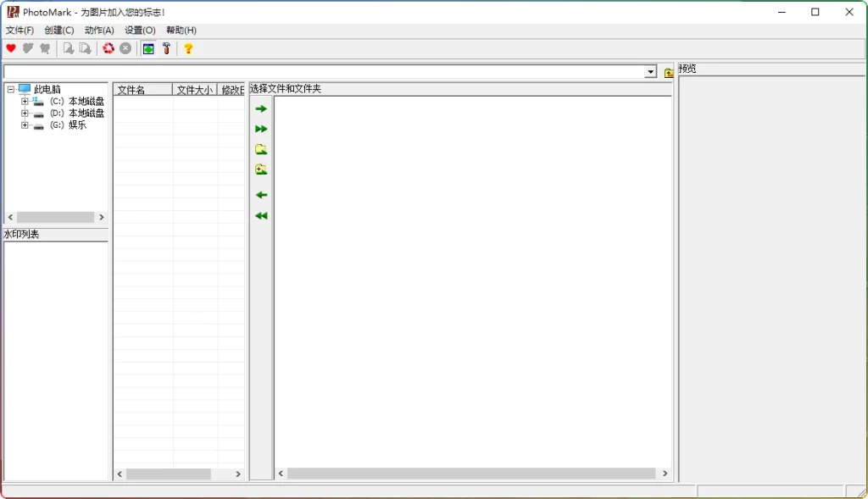Click the add folder icon
Screen dimensions: 868x499
(261, 150)
